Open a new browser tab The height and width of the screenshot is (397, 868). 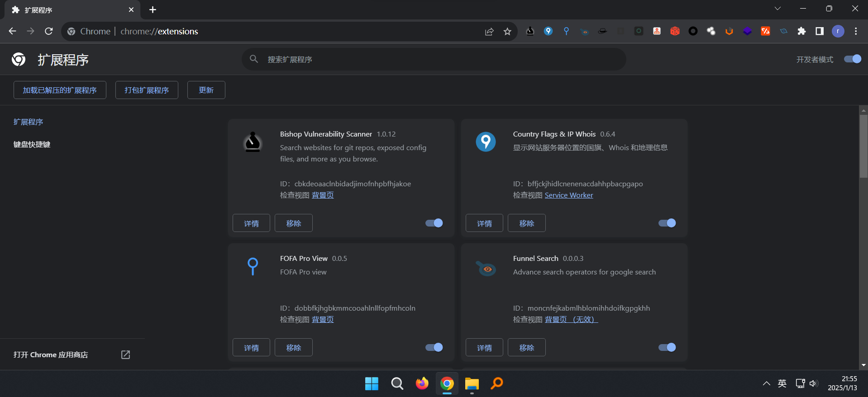pos(153,9)
